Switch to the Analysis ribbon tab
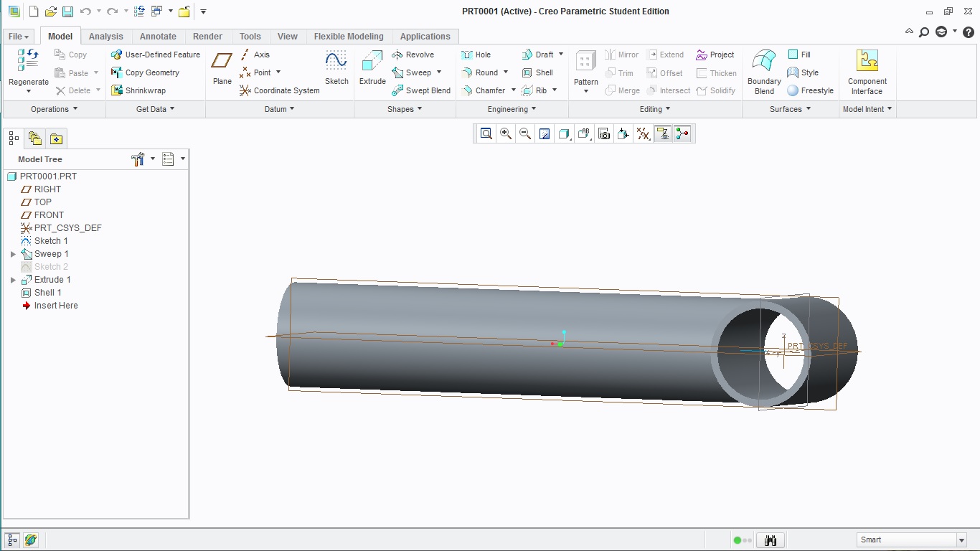Viewport: 980px width, 551px height. coord(106,37)
